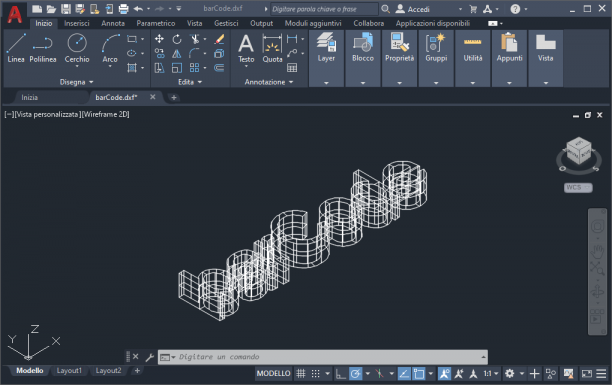Image resolution: width=612 pixels, height=385 pixels.
Task: Toggle 2D object snap
Action: [419, 374]
